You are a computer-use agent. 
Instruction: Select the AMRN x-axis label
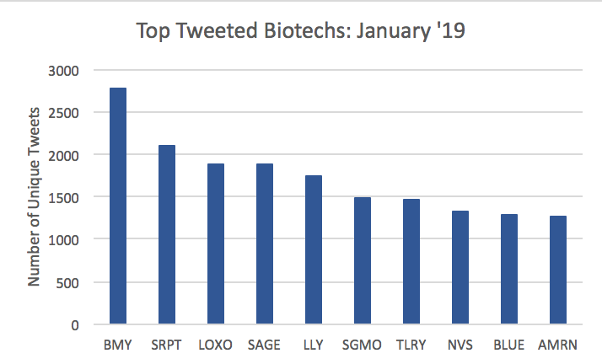click(x=557, y=345)
